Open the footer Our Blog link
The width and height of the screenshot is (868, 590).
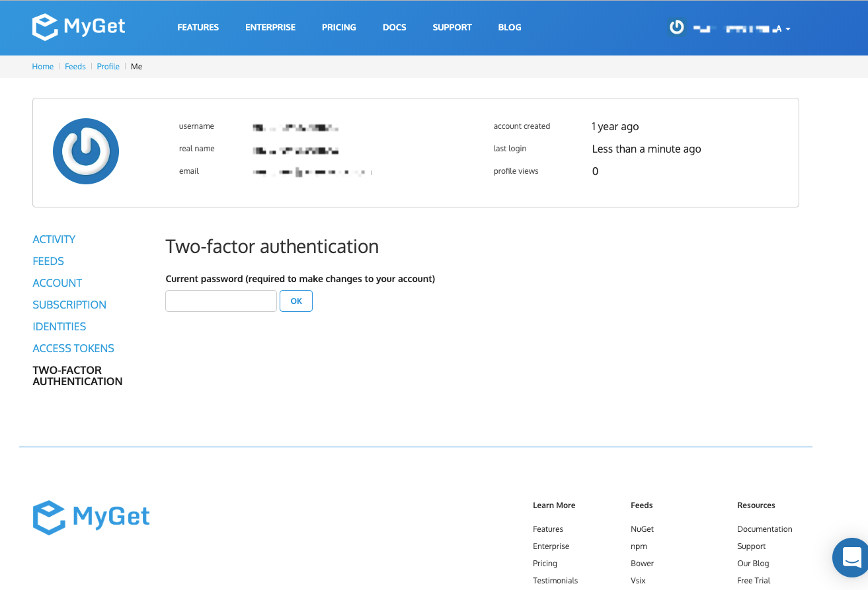pos(753,564)
